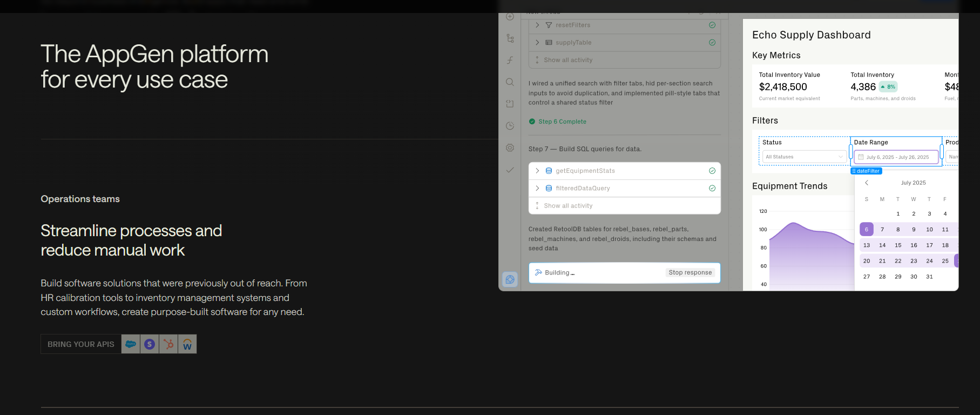This screenshot has height=415, width=980.
Task: Open the component tree sidebar icon
Action: [x=510, y=38]
